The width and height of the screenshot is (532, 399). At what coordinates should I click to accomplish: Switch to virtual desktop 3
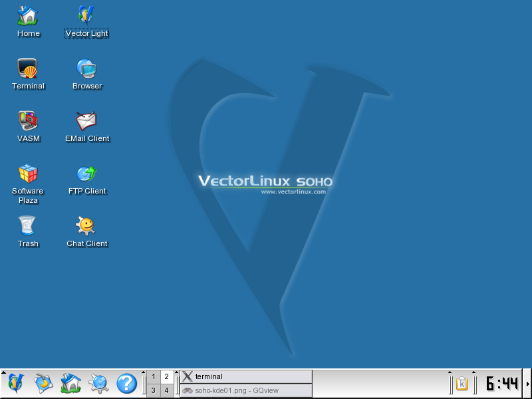click(154, 391)
